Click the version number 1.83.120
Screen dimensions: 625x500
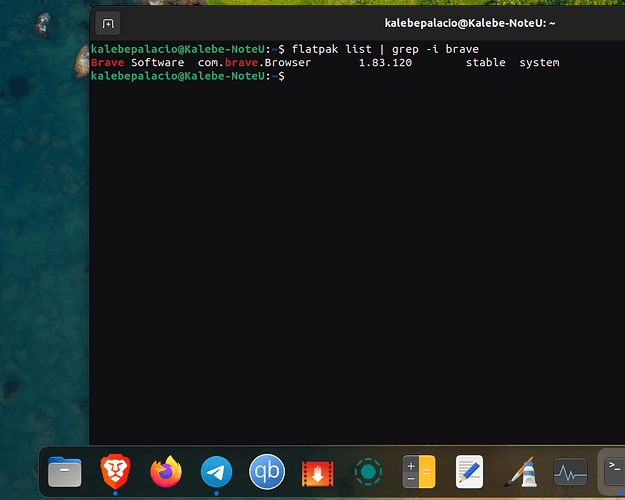pos(385,63)
